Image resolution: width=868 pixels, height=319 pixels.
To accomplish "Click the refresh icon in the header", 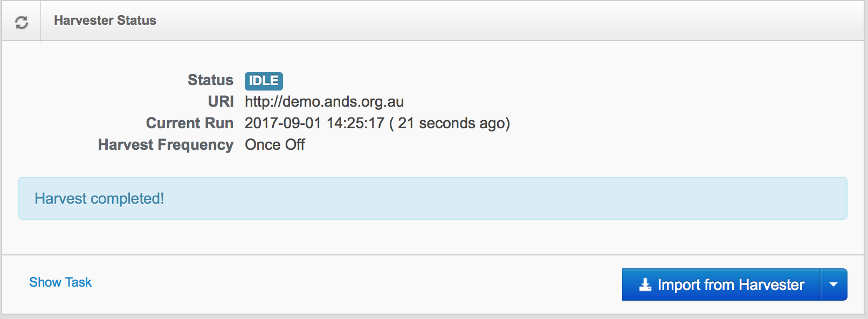I will [22, 22].
